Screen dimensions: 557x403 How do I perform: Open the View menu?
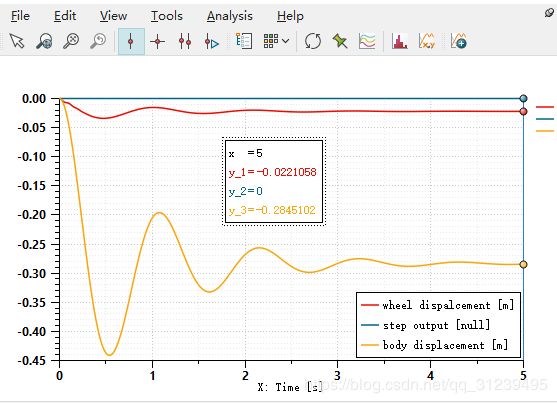click(113, 16)
